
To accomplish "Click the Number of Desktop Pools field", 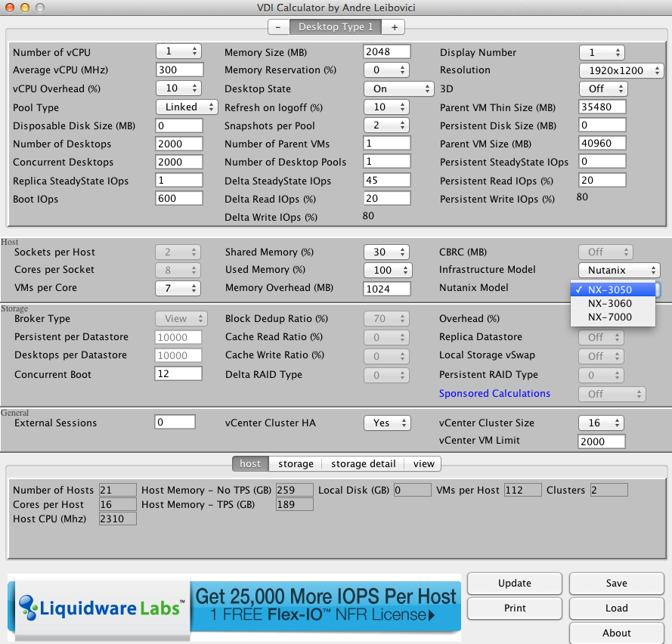I will coord(386,162).
